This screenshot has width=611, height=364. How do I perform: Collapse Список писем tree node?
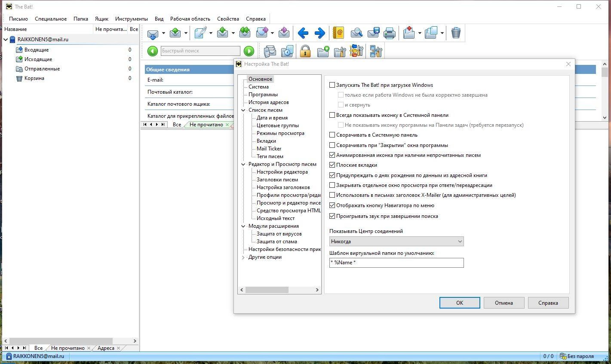243,110
